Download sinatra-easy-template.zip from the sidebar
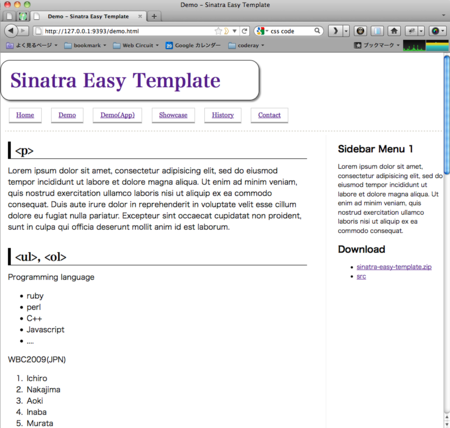Screen dimensions: 450x428 click(394, 267)
